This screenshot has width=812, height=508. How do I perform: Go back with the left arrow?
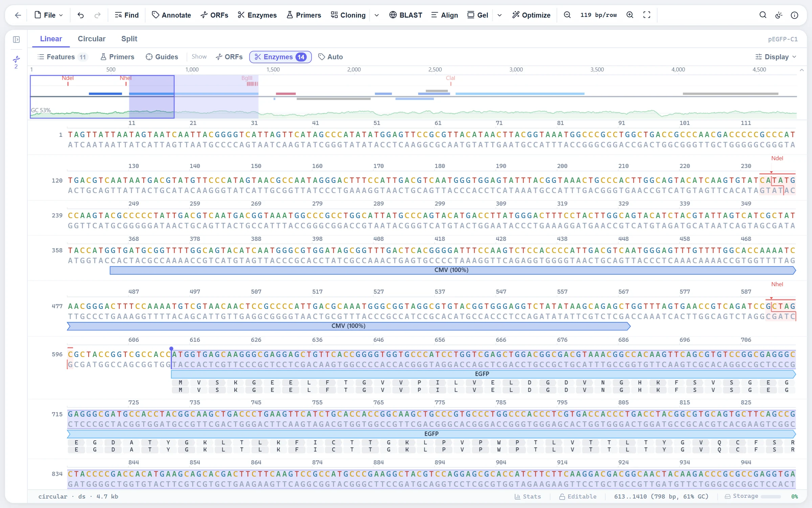pyautogui.click(x=18, y=15)
